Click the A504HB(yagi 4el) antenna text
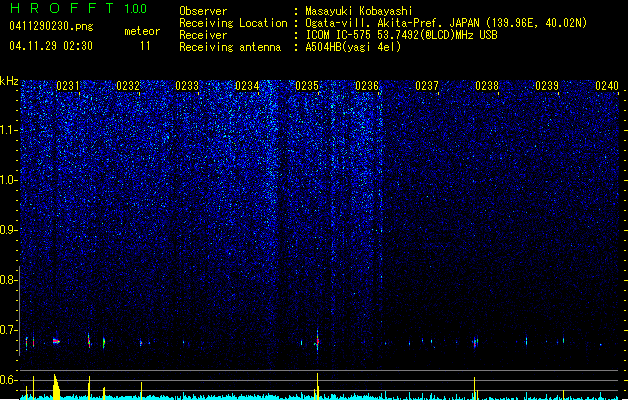Image resolution: width=629 pixels, height=400 pixels. tap(353, 47)
